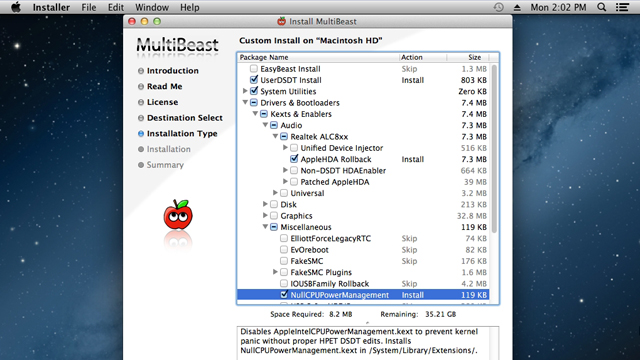Uncheck the UserDSDT Install checkbox
The width and height of the screenshot is (640, 360).
click(254, 80)
